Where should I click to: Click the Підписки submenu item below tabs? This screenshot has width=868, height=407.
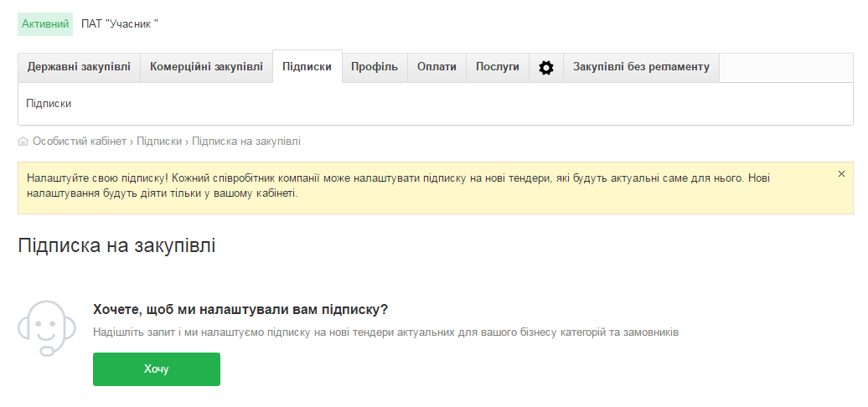coord(49,104)
